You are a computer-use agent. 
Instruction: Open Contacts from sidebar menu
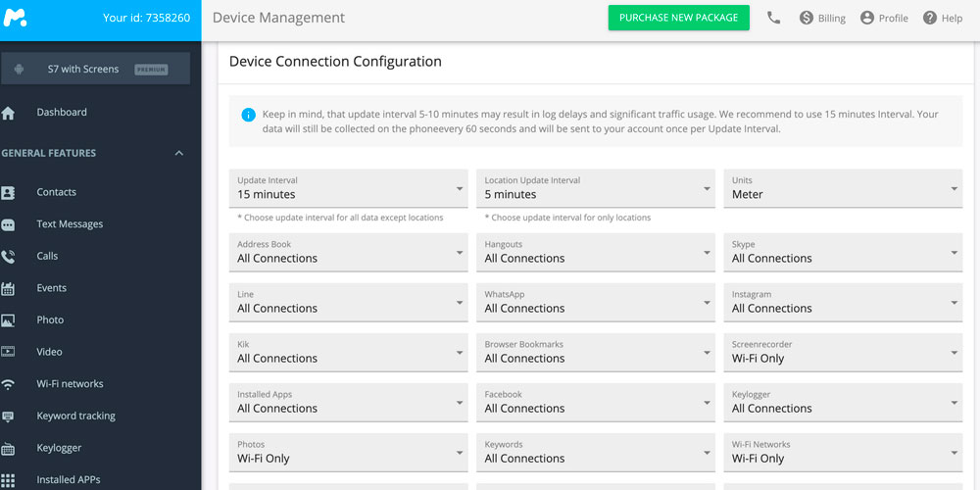(56, 192)
